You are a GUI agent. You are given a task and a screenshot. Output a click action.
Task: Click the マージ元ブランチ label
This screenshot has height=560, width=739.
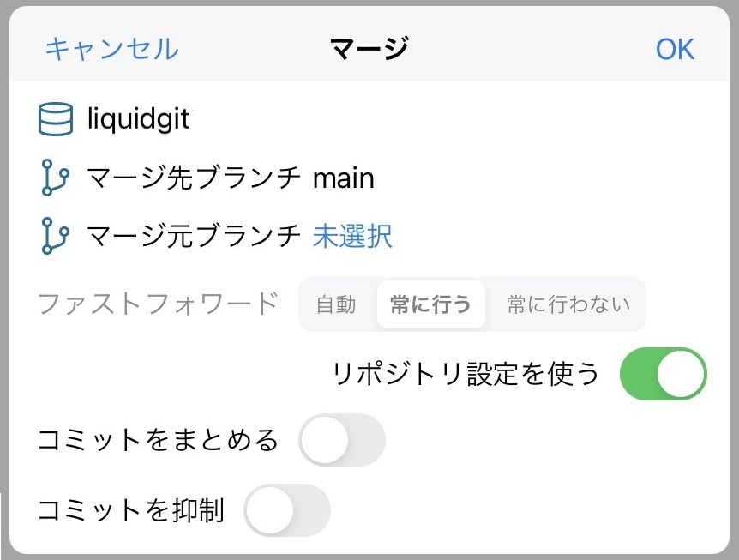[195, 236]
